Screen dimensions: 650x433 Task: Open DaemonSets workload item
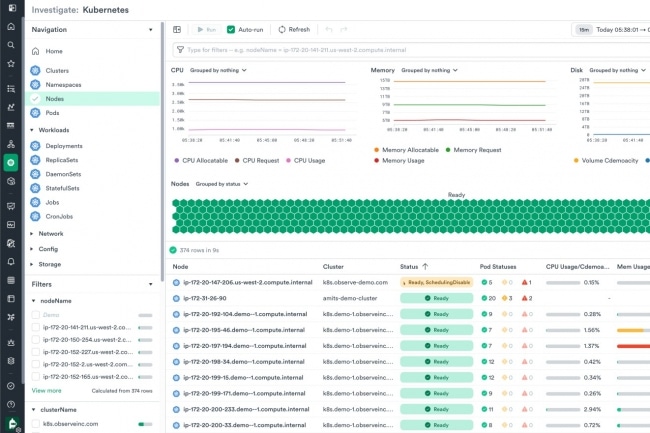63,174
